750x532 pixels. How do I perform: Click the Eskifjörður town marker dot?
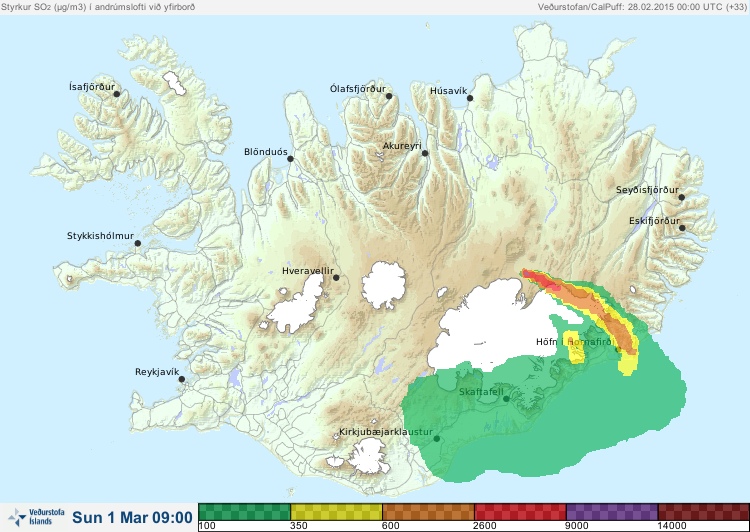point(682,228)
